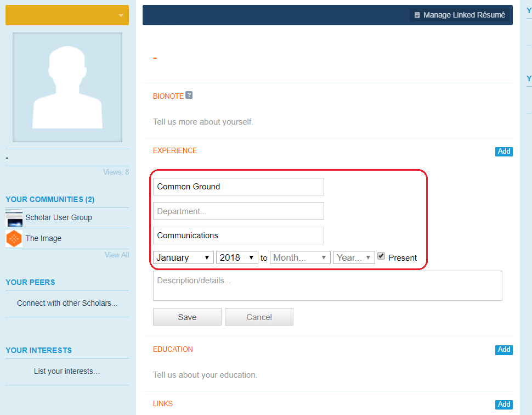Image resolution: width=532 pixels, height=415 pixels.
Task: Click List your interests link
Action: click(x=67, y=371)
